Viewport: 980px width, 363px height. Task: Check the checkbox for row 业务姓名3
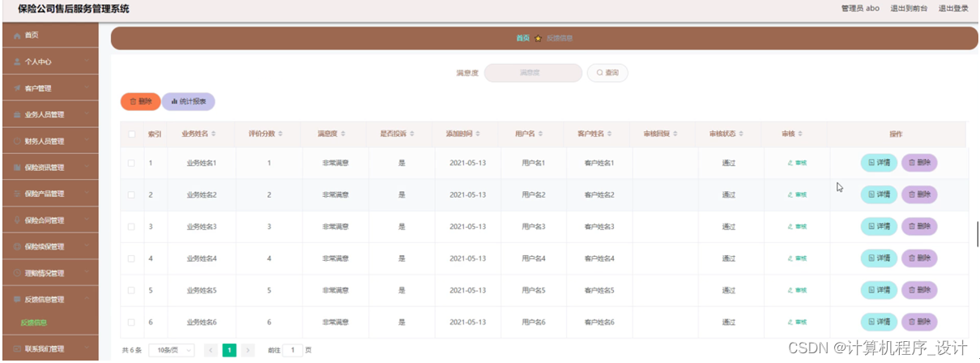131,226
